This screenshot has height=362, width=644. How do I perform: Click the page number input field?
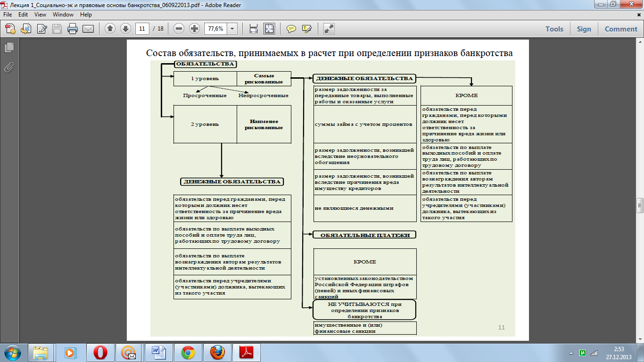[142, 29]
